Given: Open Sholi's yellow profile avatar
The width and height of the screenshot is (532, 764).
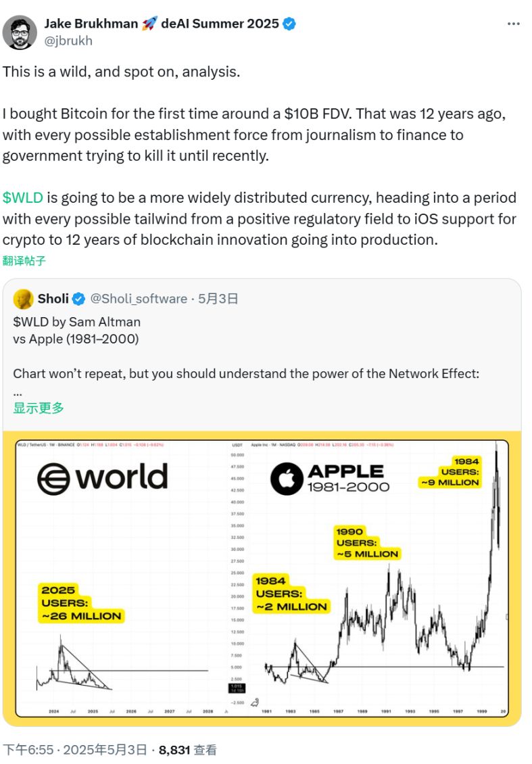Looking at the screenshot, I should [x=23, y=299].
